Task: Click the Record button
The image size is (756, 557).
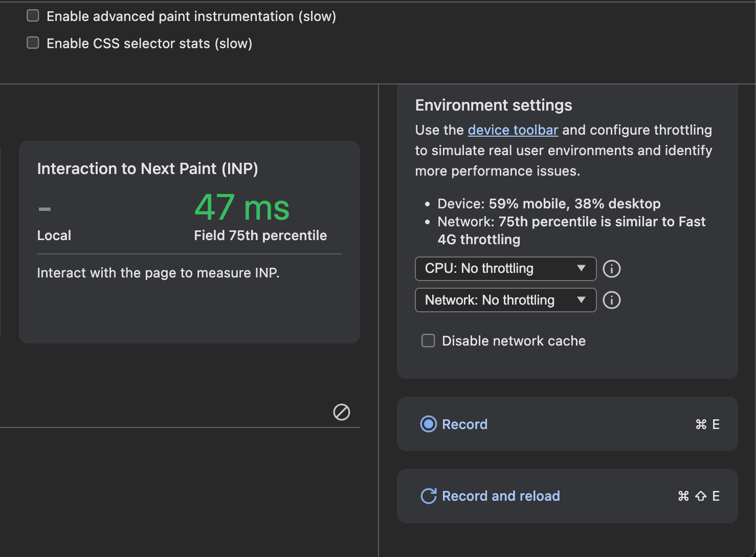Action: [567, 424]
